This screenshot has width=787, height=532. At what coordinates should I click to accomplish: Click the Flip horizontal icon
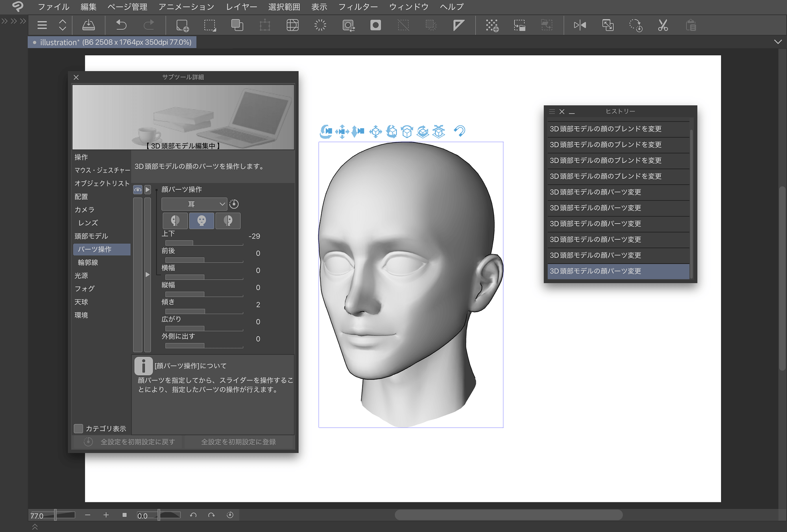click(x=580, y=26)
